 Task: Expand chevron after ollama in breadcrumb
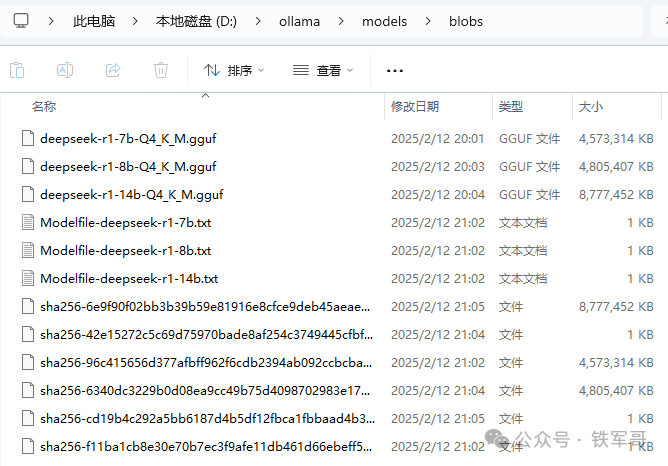click(341, 21)
